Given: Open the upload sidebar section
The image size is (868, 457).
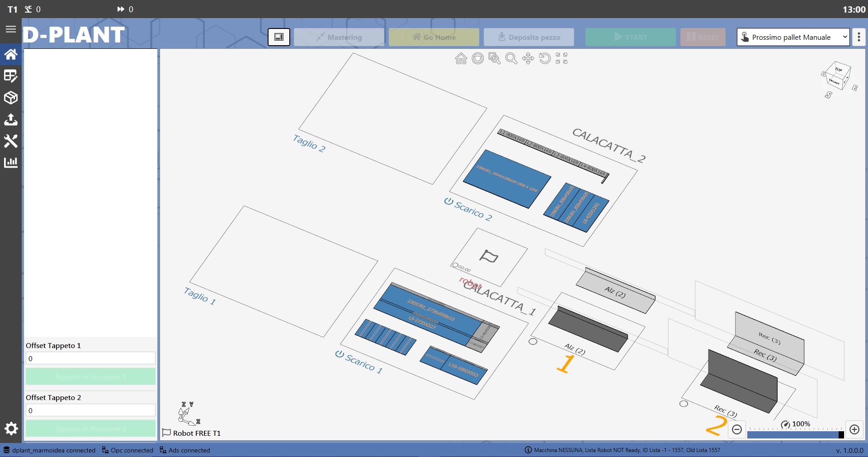Looking at the screenshot, I should click(x=11, y=119).
